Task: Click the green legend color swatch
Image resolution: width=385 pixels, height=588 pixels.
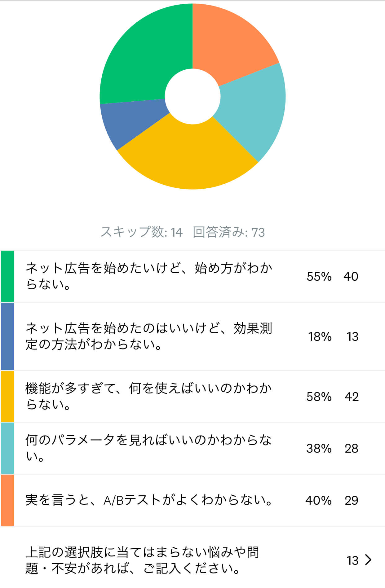Action: coord(7,276)
